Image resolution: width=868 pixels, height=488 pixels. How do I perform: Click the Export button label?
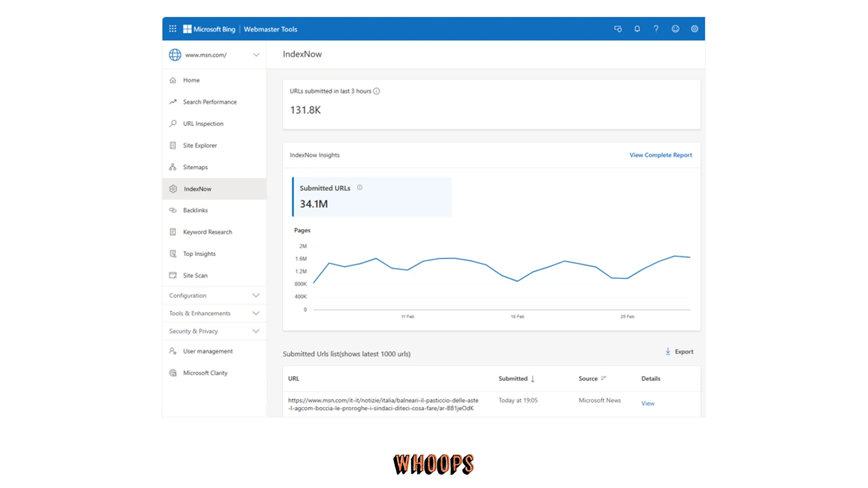[684, 352]
